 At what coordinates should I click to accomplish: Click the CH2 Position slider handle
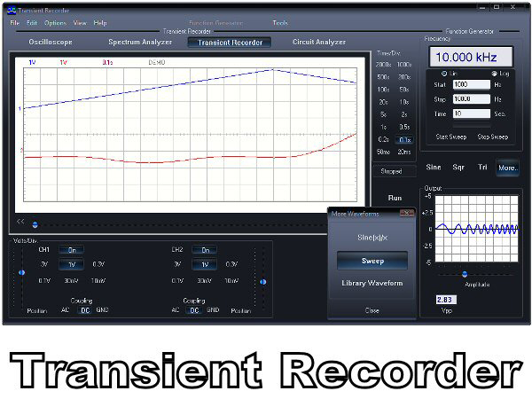(x=263, y=282)
